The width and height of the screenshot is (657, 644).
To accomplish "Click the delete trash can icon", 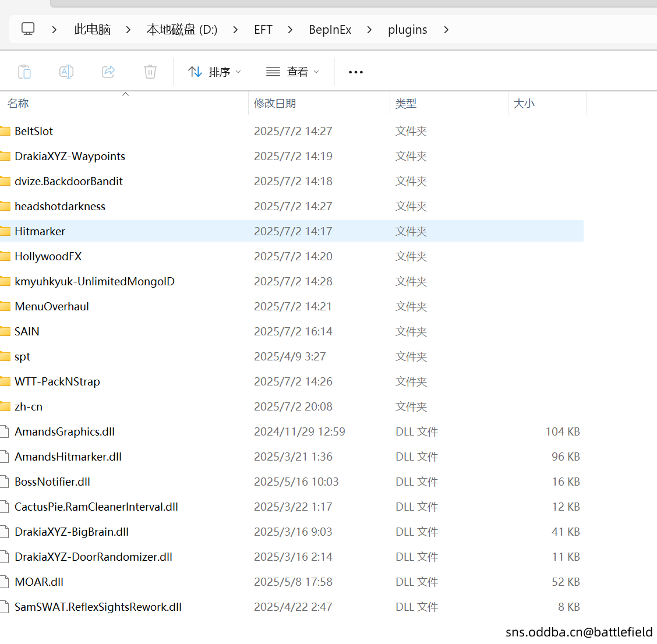I will [x=150, y=72].
